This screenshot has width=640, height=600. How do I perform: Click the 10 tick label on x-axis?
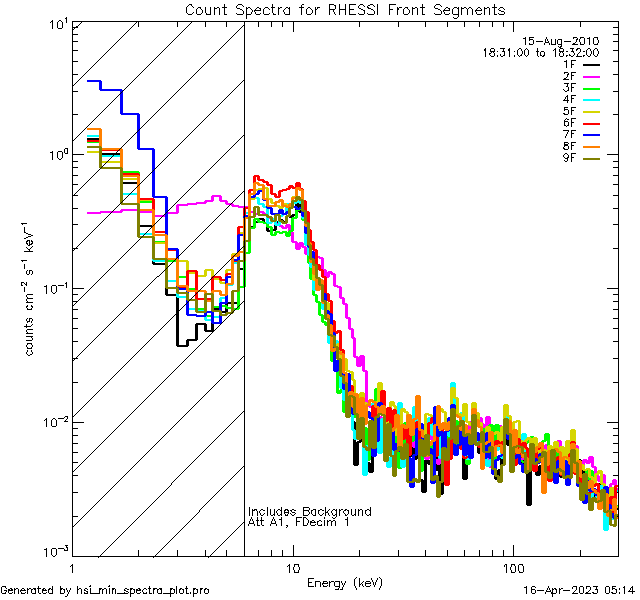pos(292,568)
